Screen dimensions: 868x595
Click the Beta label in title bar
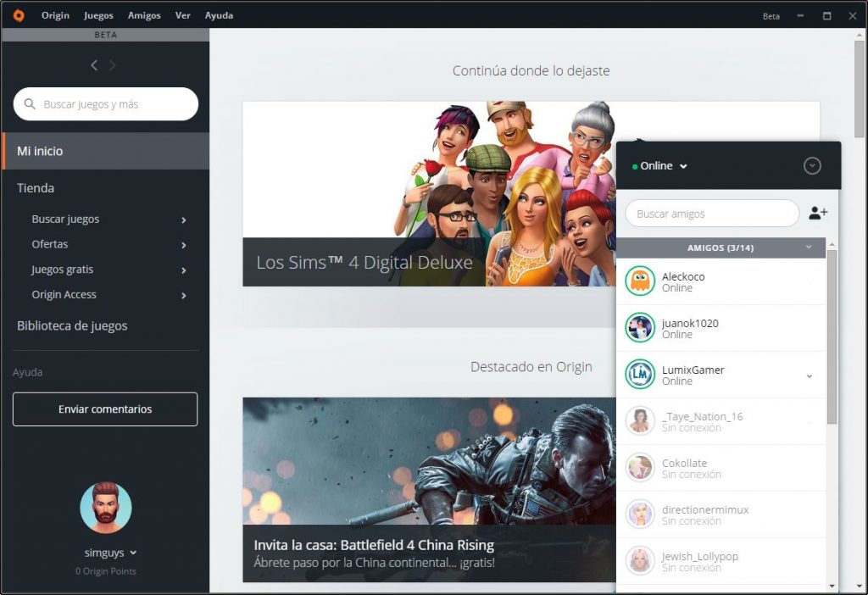point(771,17)
